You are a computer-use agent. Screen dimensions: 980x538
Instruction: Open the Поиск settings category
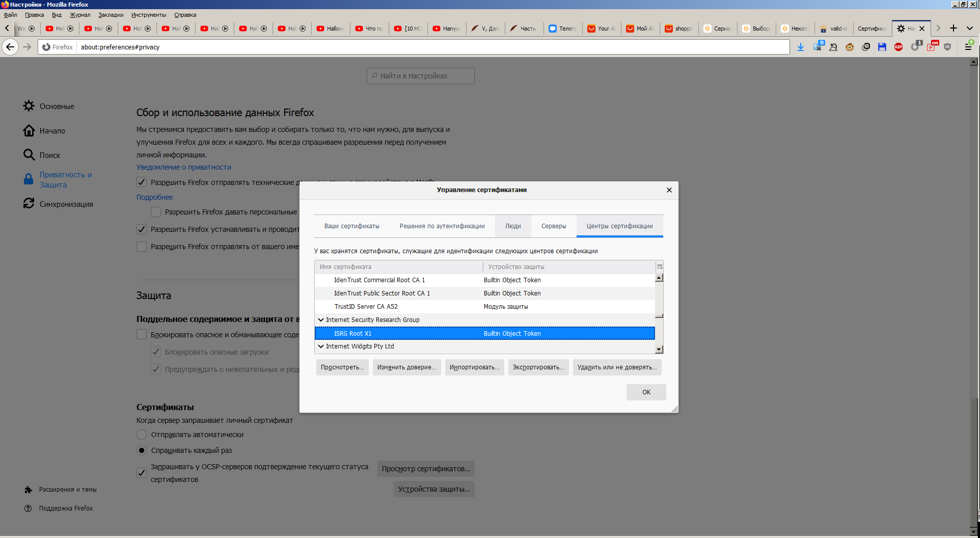click(x=42, y=155)
